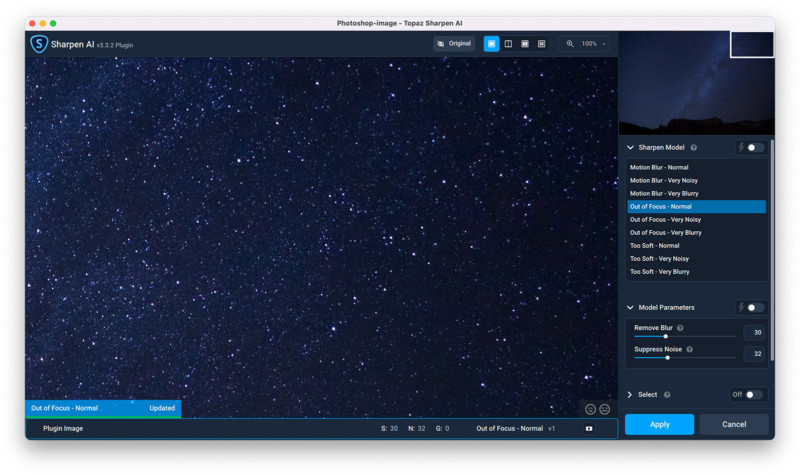Screen dimensions: 800x475
Task: Turn on the Select toggle
Action: (753, 394)
